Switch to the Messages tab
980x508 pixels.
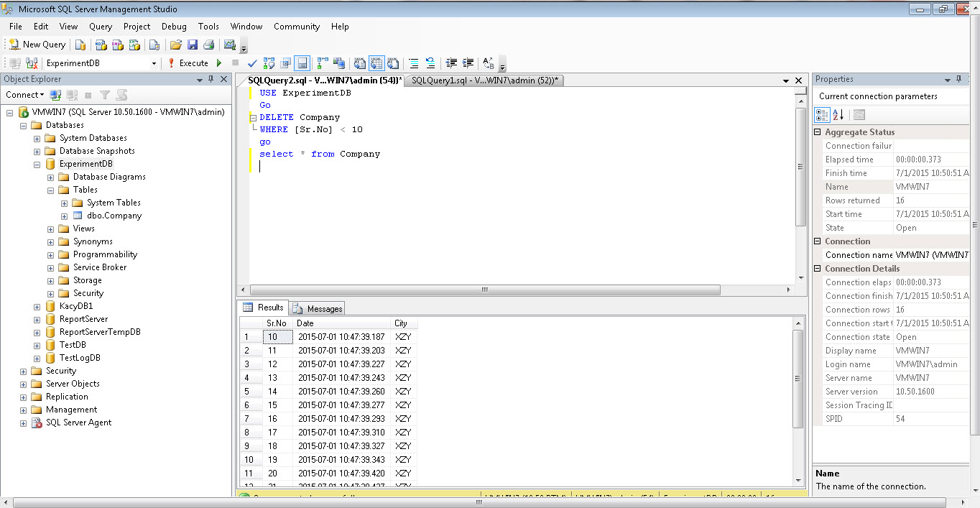point(318,308)
